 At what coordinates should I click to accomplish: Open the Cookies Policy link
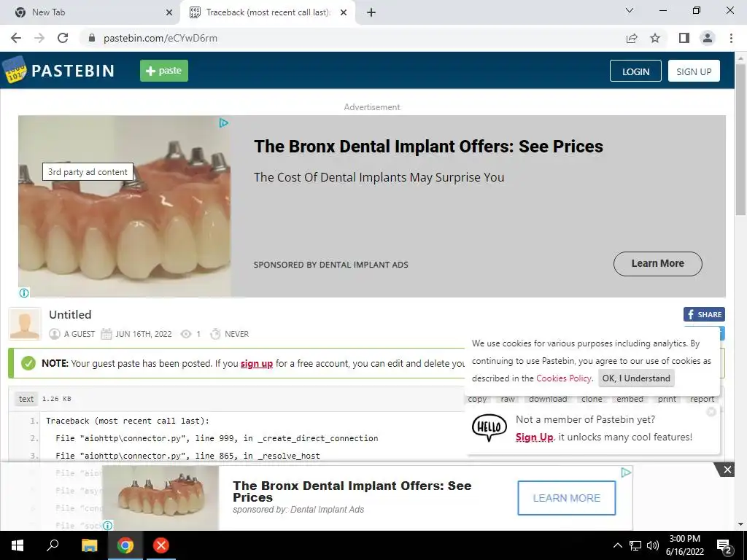pos(565,378)
